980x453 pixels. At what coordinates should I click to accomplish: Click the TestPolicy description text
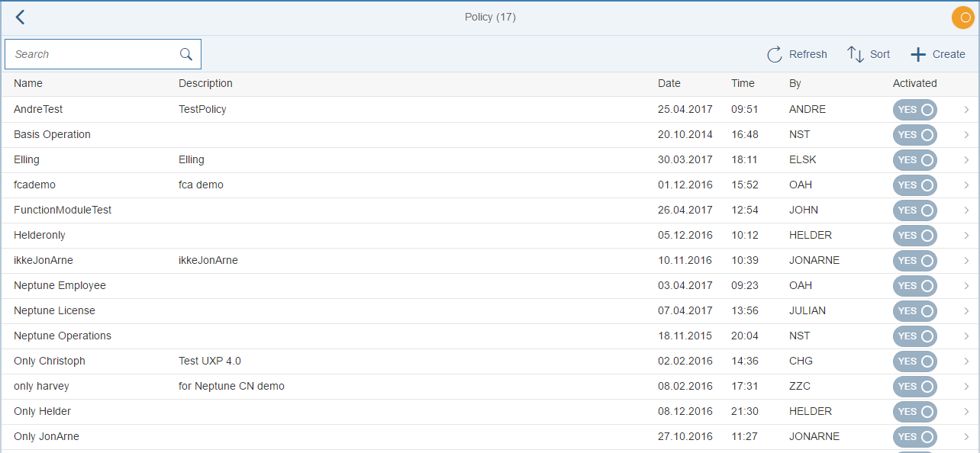point(202,109)
